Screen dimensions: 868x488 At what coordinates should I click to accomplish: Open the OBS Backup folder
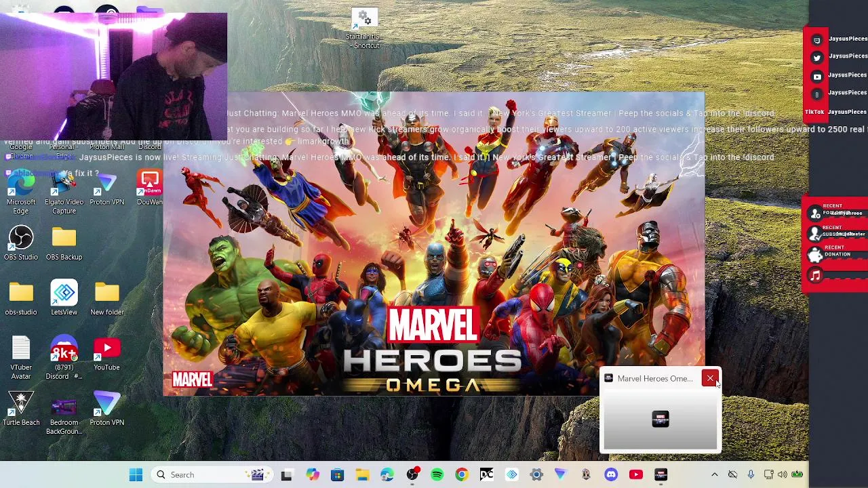point(64,244)
